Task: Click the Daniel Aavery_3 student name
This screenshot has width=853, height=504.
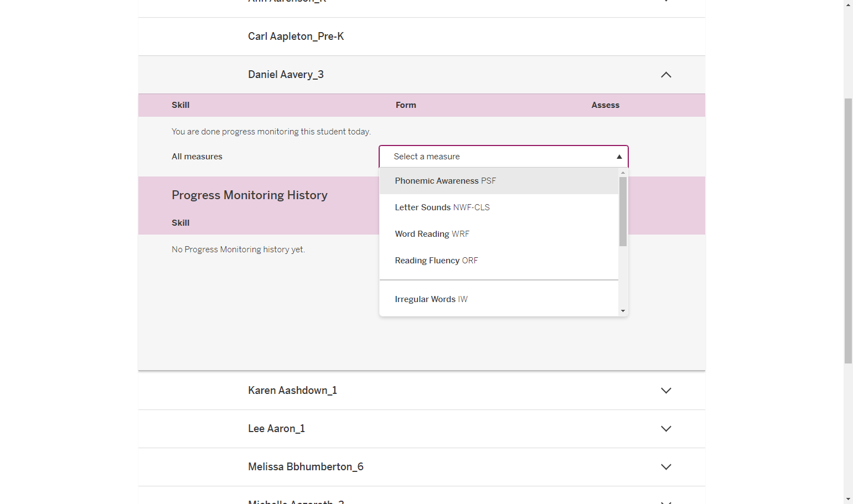Action: (286, 75)
